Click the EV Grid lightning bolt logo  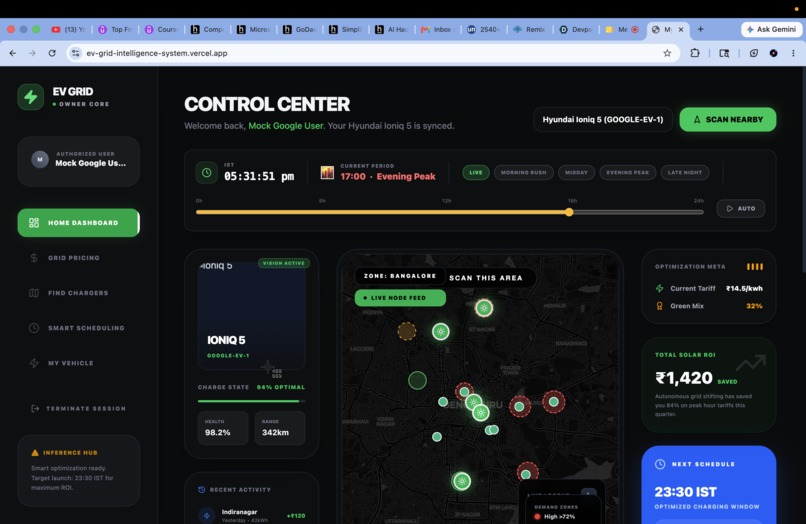[30, 97]
